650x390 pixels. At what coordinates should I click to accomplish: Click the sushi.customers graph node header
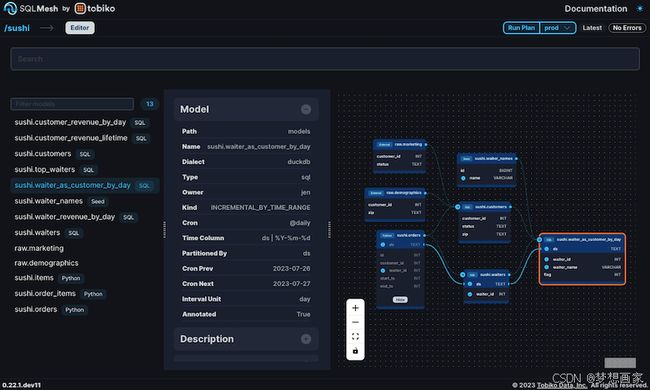pyautogui.click(x=484, y=207)
